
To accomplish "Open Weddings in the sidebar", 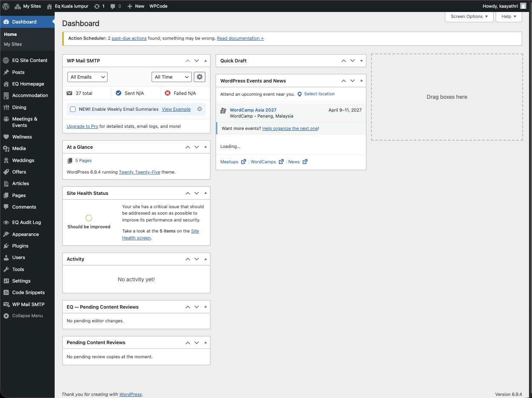I will [x=27, y=160].
